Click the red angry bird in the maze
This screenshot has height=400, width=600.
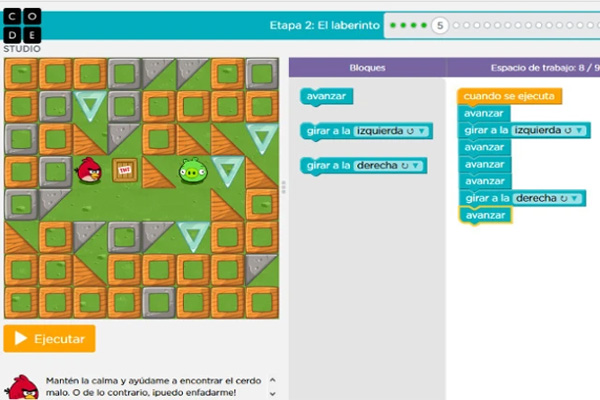point(89,170)
